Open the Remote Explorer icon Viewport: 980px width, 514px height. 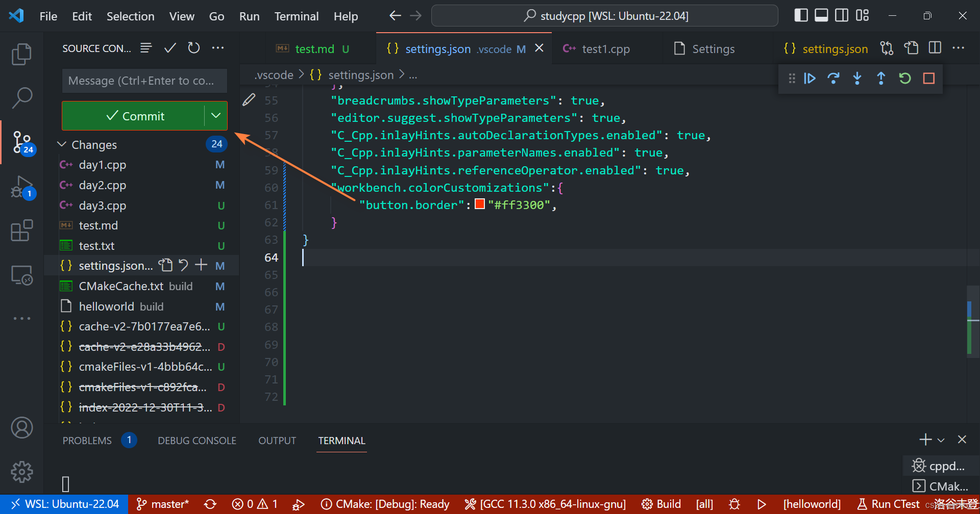pyautogui.click(x=21, y=275)
